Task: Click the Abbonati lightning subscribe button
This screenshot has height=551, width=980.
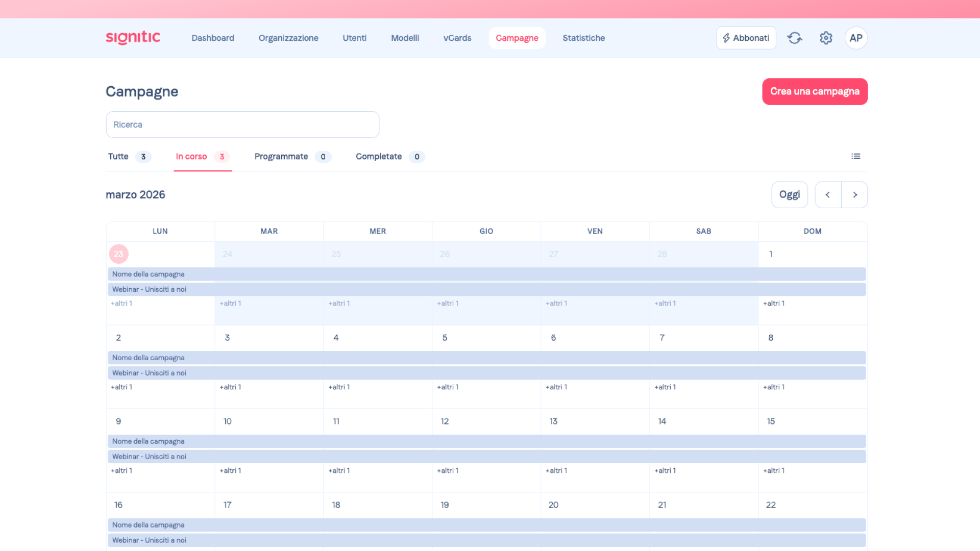Action: point(746,38)
